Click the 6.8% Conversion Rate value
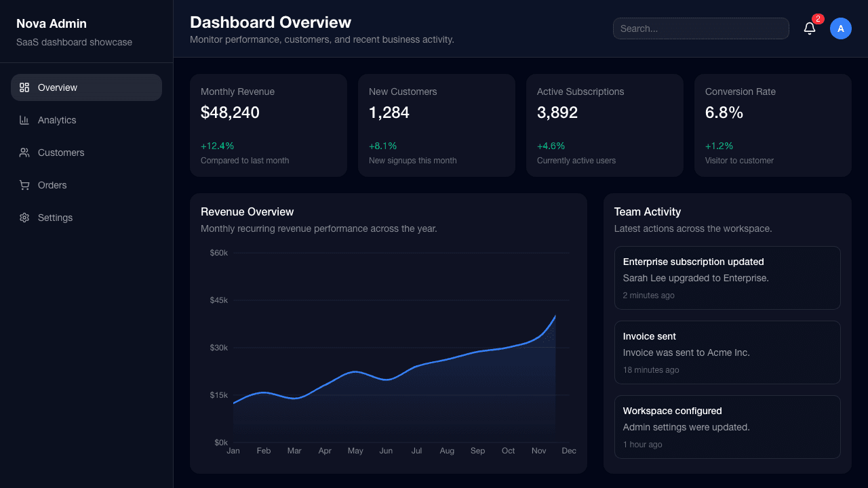This screenshot has height=488, width=868. pos(724,113)
